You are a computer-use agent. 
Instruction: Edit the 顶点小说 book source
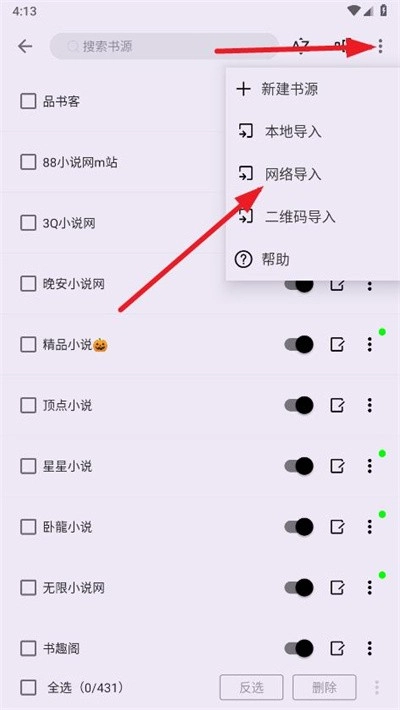point(337,405)
